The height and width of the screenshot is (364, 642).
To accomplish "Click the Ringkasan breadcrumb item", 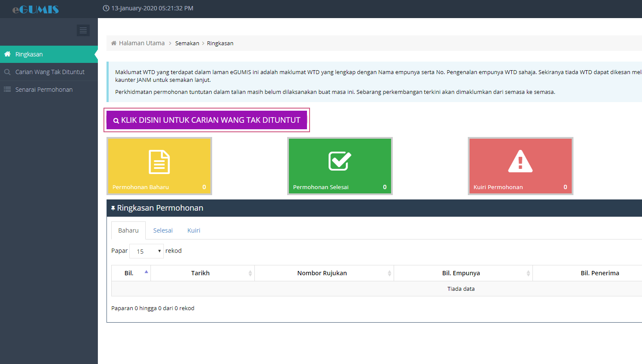I will [x=220, y=43].
